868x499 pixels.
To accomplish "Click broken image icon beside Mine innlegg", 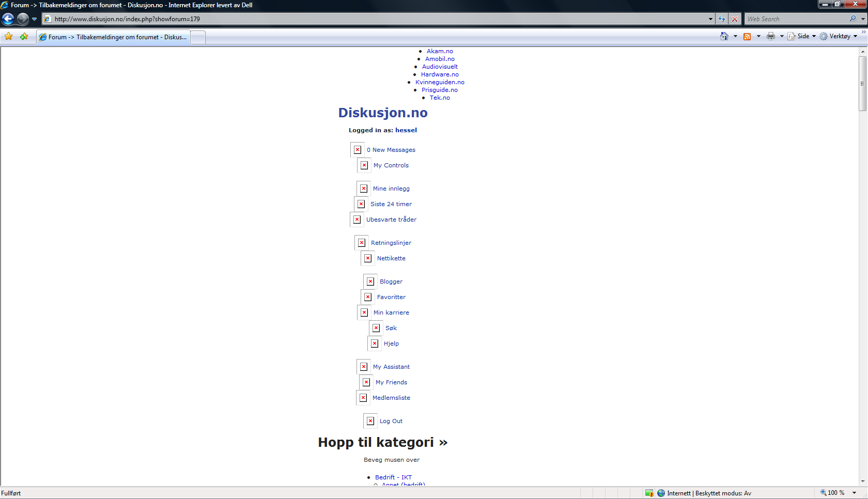I will point(364,189).
